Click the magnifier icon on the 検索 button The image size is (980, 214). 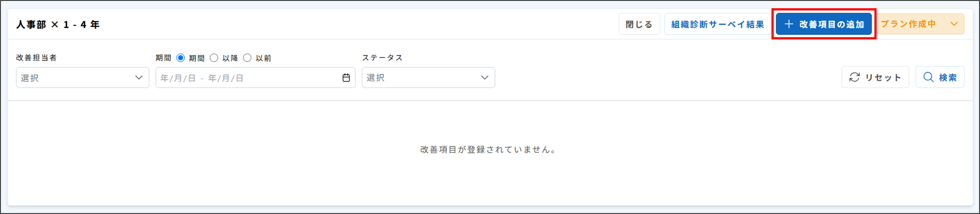tap(928, 77)
